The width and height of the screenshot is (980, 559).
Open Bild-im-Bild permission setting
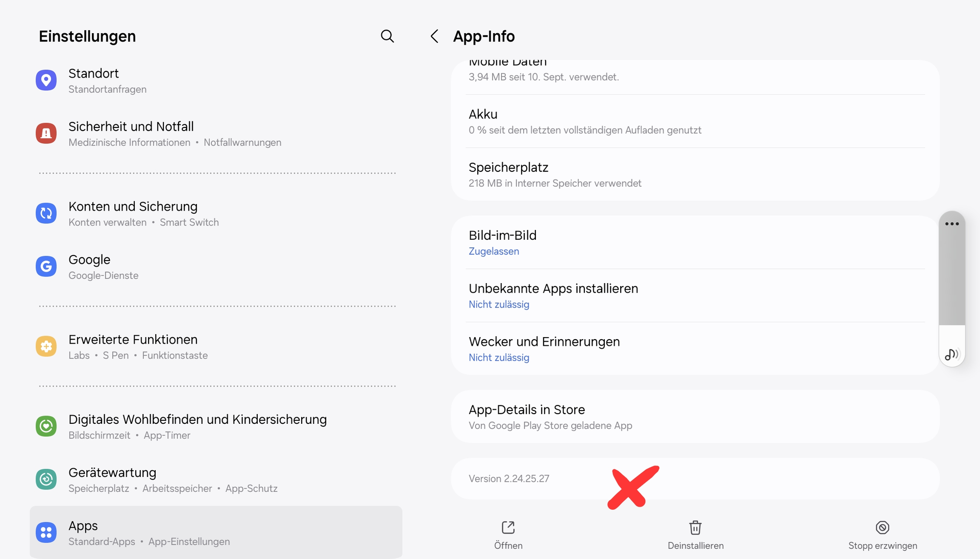tap(694, 243)
